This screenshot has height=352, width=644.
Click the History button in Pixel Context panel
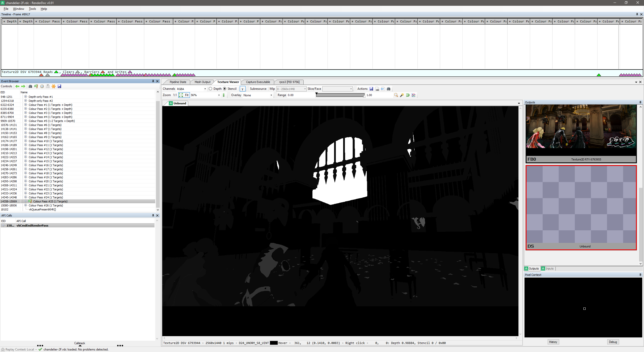[x=553, y=342]
